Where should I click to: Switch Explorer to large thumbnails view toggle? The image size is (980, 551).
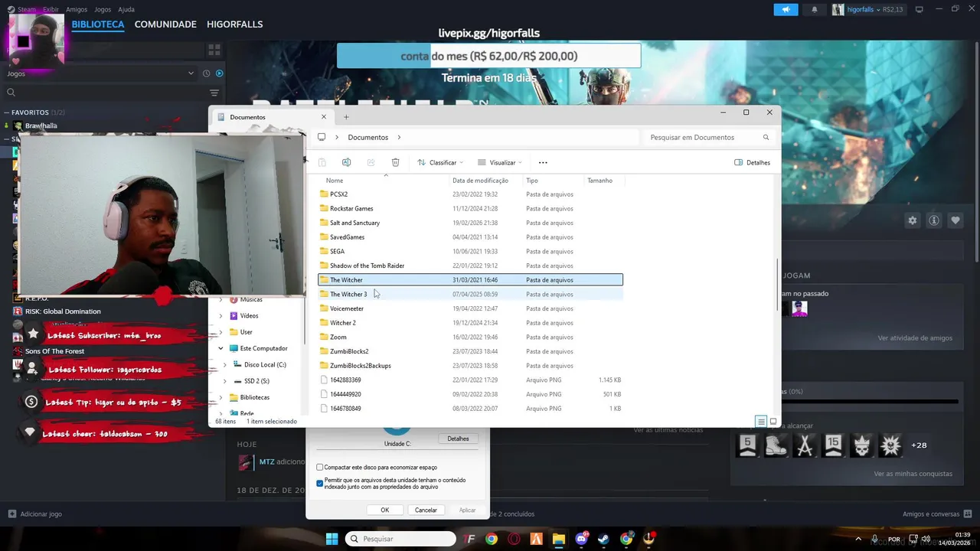[x=773, y=422]
